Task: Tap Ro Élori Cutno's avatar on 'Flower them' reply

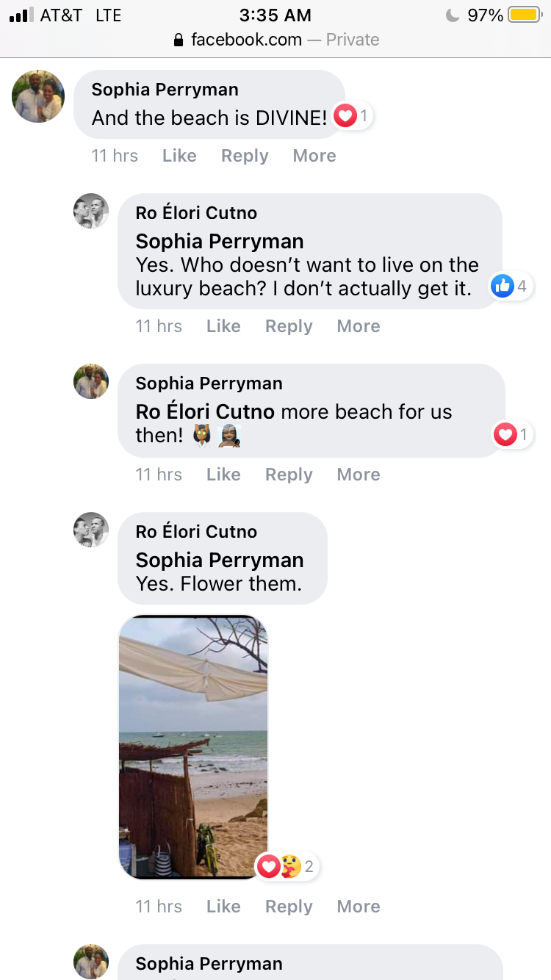Action: tap(91, 530)
